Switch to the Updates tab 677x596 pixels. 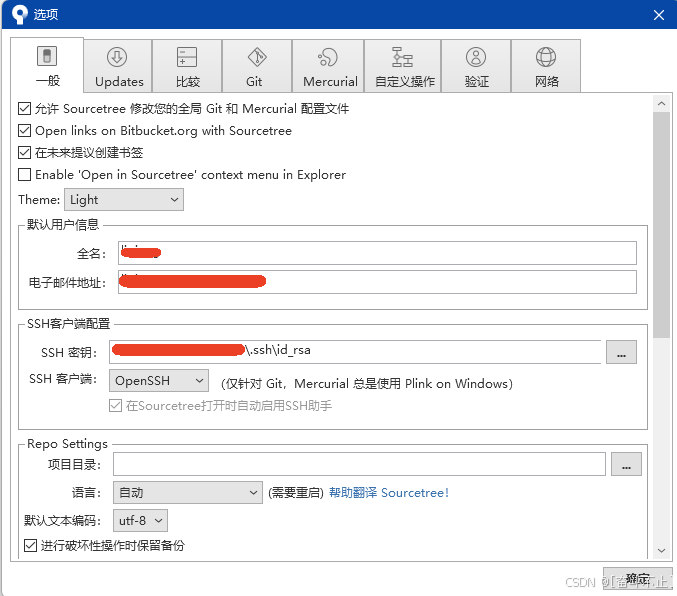[x=117, y=66]
